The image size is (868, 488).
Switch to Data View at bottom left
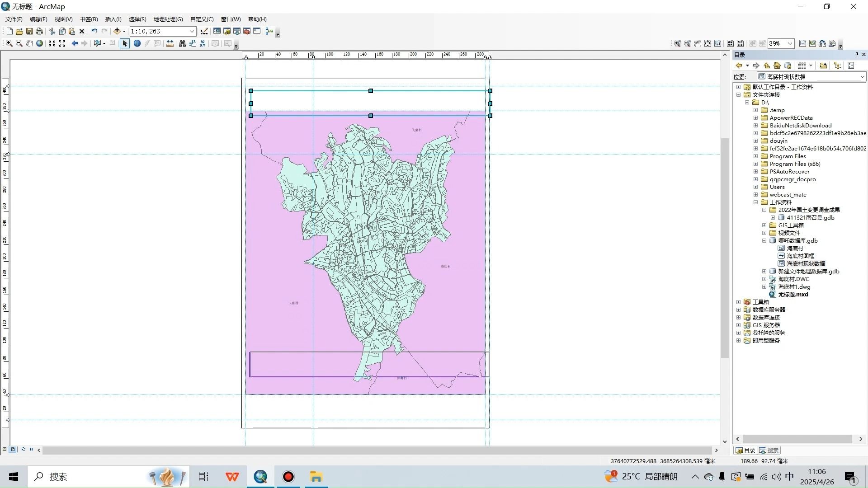(5, 450)
